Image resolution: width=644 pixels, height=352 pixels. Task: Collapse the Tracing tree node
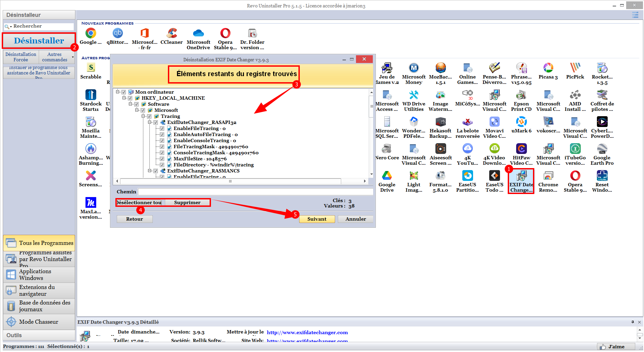(x=143, y=116)
